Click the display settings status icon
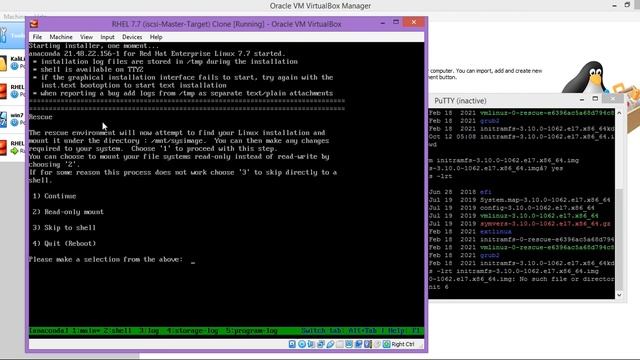640x360 pixels. (x=349, y=344)
